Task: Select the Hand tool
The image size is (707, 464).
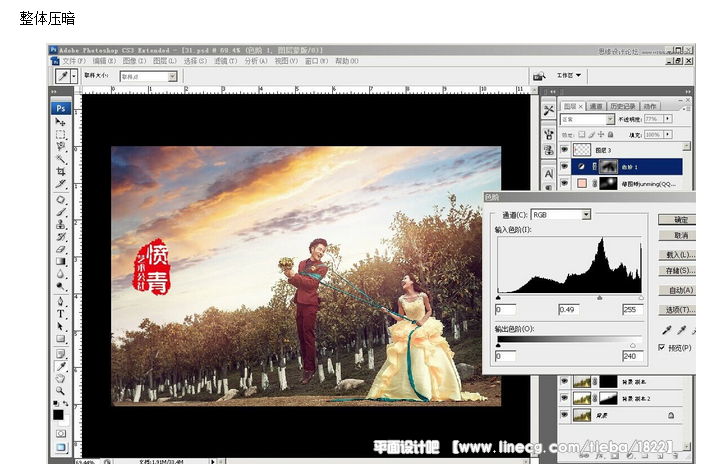Action: pyautogui.click(x=60, y=378)
